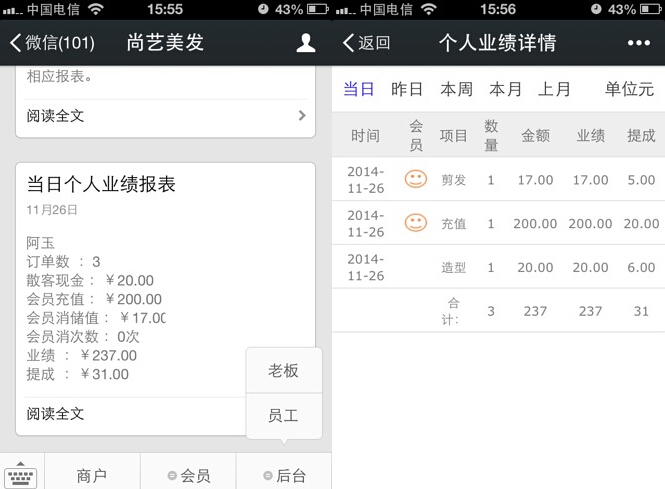Click 合计 total row label
Image resolution: width=665 pixels, height=489 pixels.
452,311
